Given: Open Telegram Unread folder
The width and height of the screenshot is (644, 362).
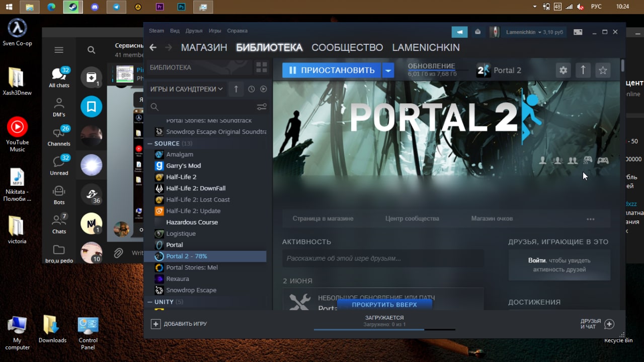Looking at the screenshot, I should coord(59,165).
